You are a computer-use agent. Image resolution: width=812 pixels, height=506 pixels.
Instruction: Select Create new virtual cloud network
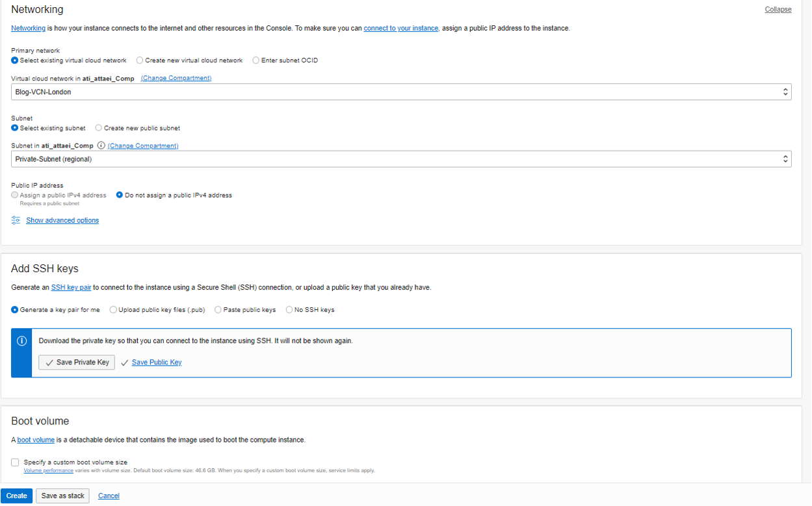pos(140,60)
